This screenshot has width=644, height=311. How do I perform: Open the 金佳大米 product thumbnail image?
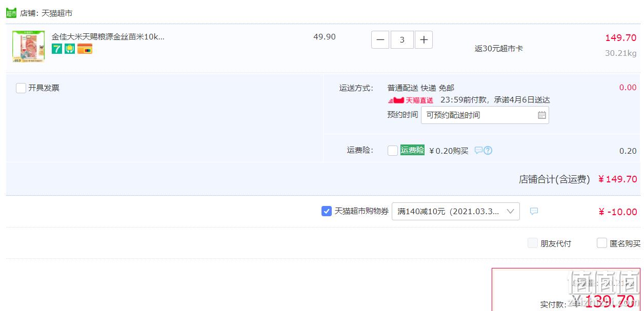click(x=28, y=47)
